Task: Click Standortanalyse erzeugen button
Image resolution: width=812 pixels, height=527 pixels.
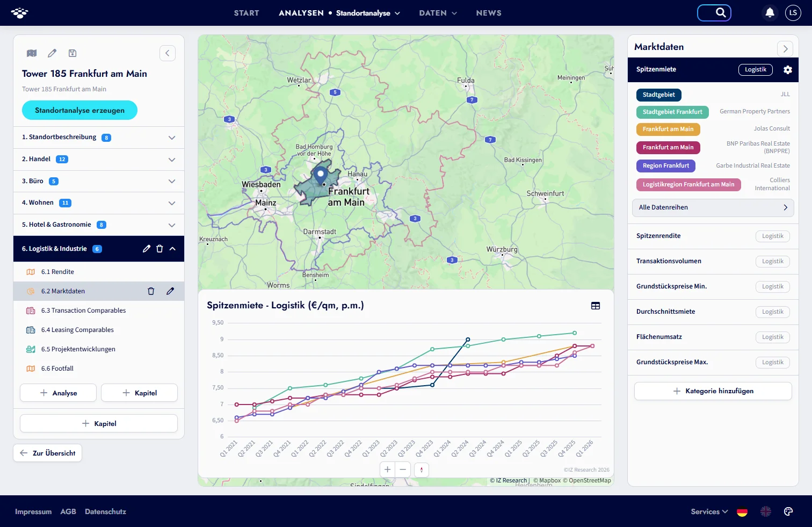Action: point(79,110)
